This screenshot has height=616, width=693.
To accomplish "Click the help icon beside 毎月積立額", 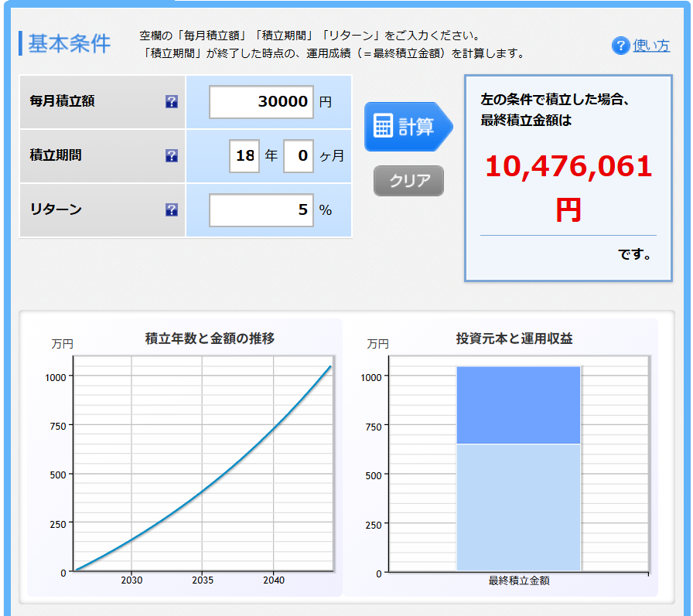I will point(172,102).
